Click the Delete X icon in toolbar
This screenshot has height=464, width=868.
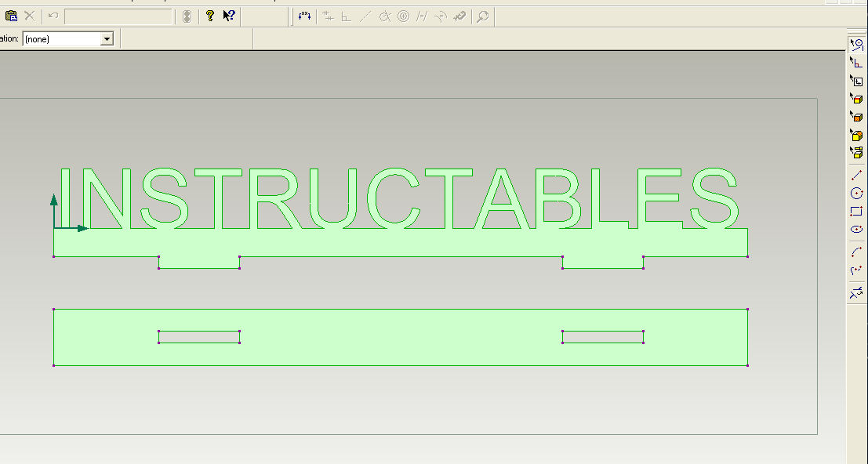[29, 16]
